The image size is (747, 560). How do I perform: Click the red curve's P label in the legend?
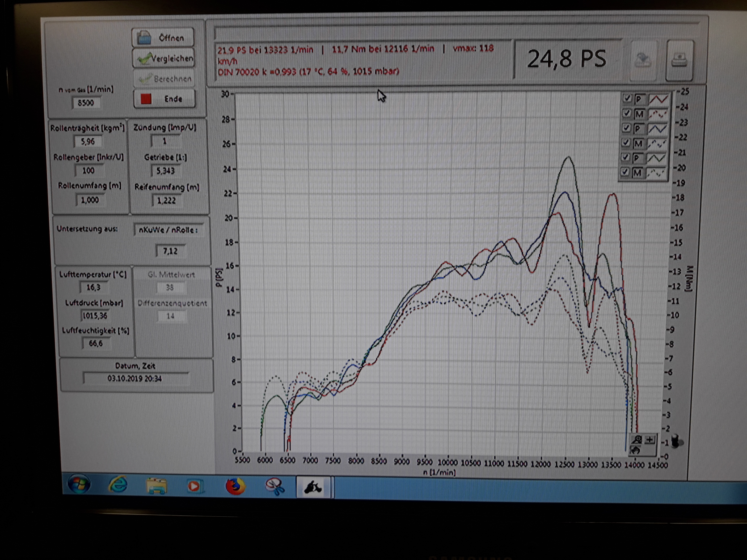(639, 99)
